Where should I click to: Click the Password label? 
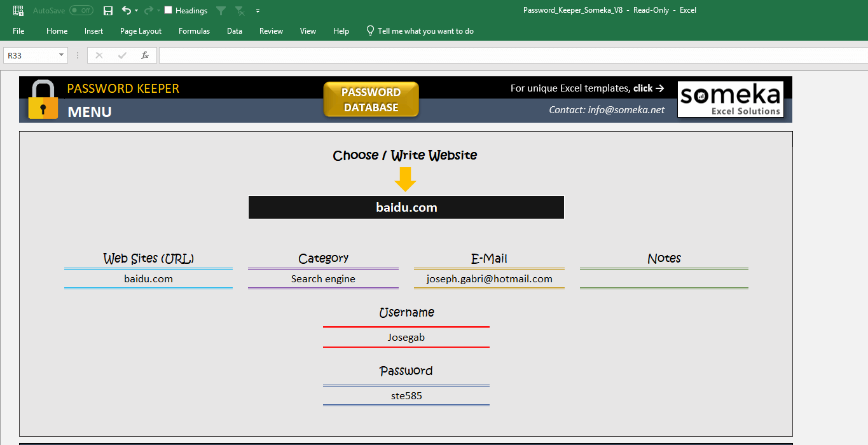point(406,371)
